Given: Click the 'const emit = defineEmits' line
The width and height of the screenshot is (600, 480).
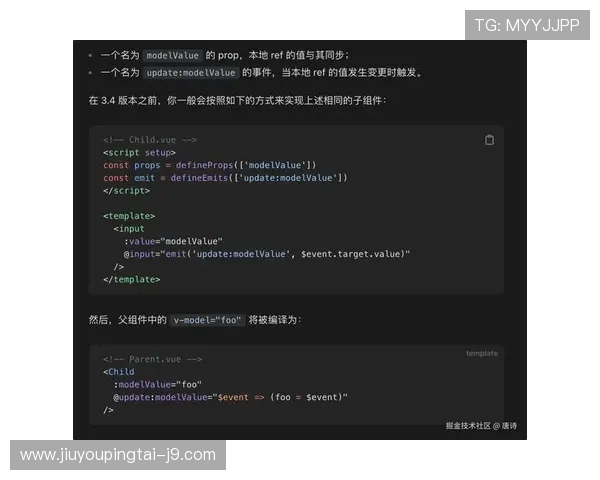Looking at the screenshot, I should point(225,178).
